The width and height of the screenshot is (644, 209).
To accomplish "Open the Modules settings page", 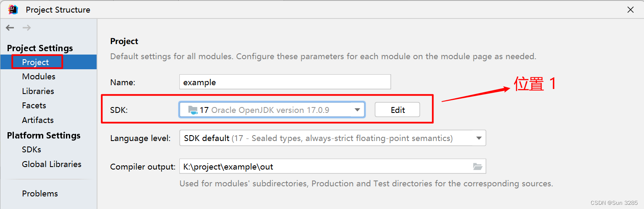I will [39, 76].
